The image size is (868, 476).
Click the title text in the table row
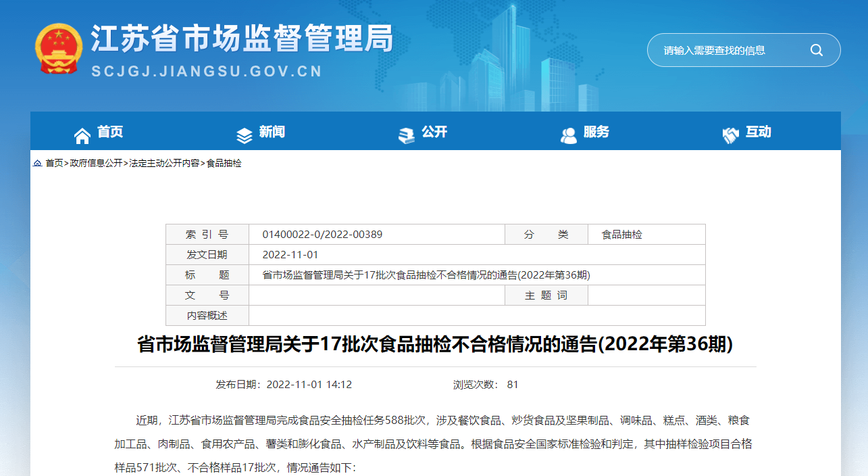click(426, 275)
